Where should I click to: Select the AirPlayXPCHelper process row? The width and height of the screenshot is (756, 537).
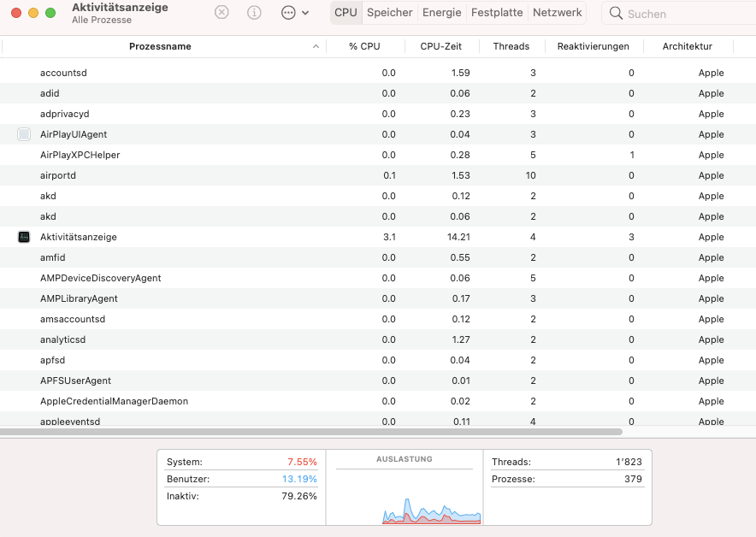tap(378, 155)
